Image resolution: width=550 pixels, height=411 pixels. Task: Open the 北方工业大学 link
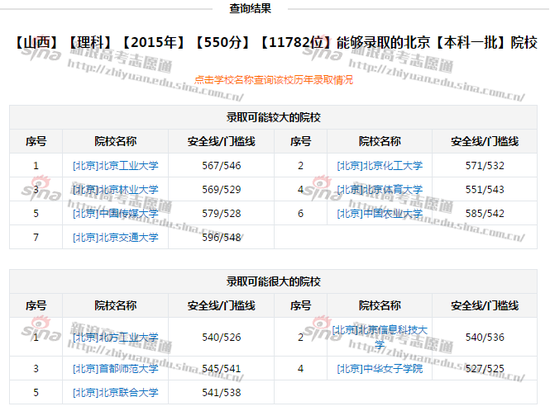point(115,337)
